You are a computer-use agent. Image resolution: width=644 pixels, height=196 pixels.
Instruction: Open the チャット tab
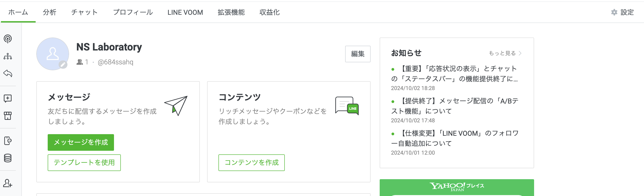pos(84,12)
